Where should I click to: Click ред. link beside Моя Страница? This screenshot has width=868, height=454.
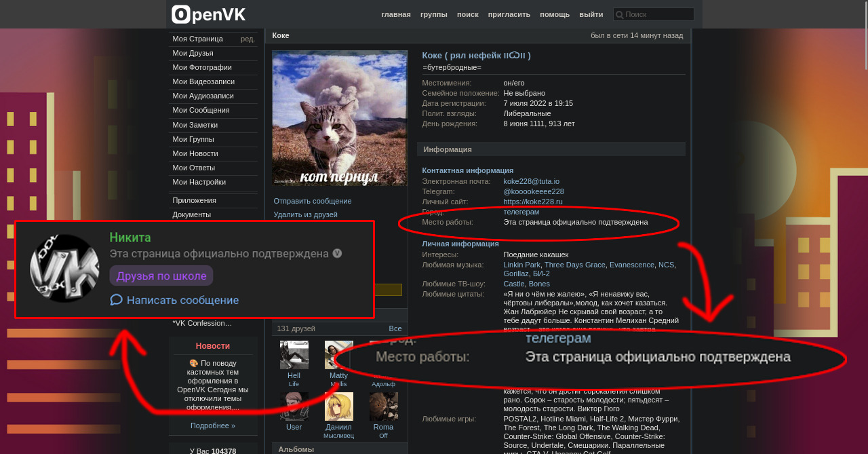(248, 39)
